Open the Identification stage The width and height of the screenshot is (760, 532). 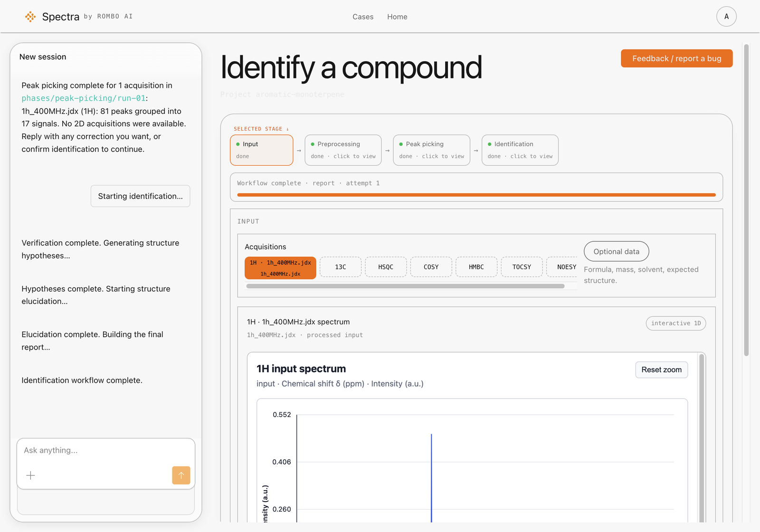point(520,150)
